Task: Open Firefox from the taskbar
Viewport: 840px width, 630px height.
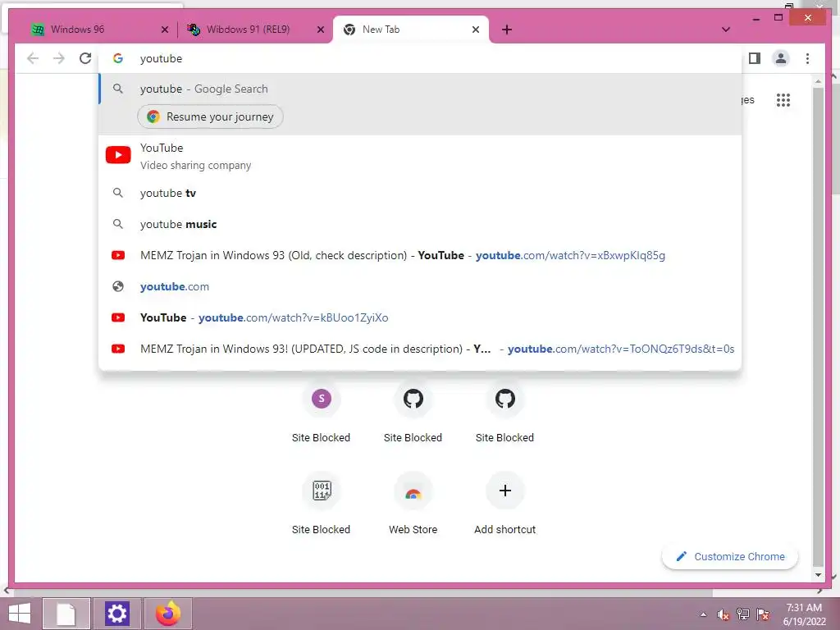Action: [x=167, y=614]
